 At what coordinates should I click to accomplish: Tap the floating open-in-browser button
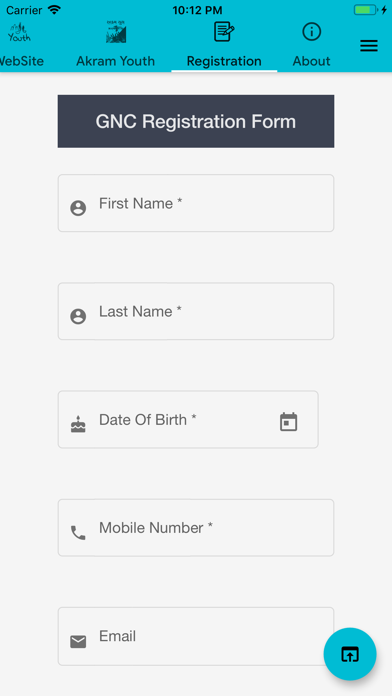pyautogui.click(x=350, y=654)
